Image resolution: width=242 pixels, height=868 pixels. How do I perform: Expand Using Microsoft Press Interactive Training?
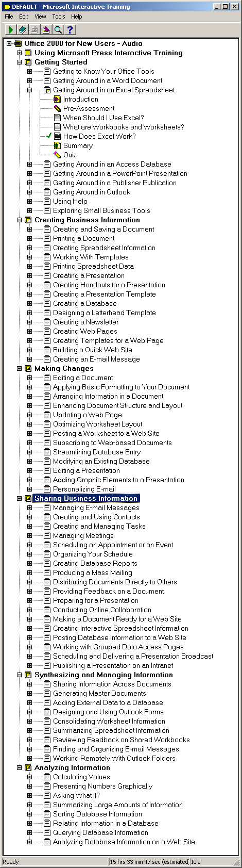[x=20, y=53]
